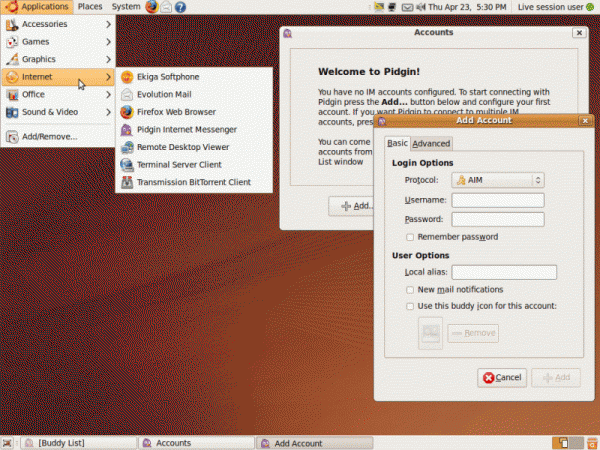600x450 pixels.
Task: Open the Protocol dropdown showing AIM
Action: [498, 180]
